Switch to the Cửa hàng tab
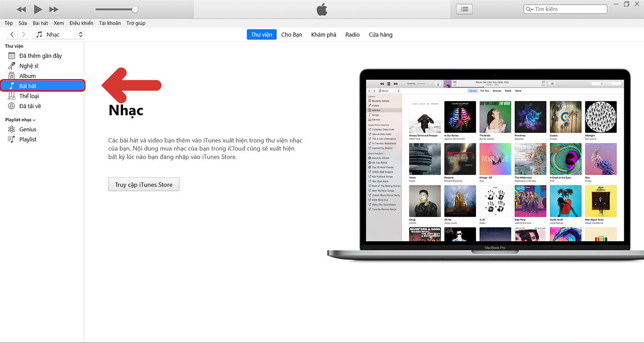Screen dimensions: 644x343 click(380, 34)
